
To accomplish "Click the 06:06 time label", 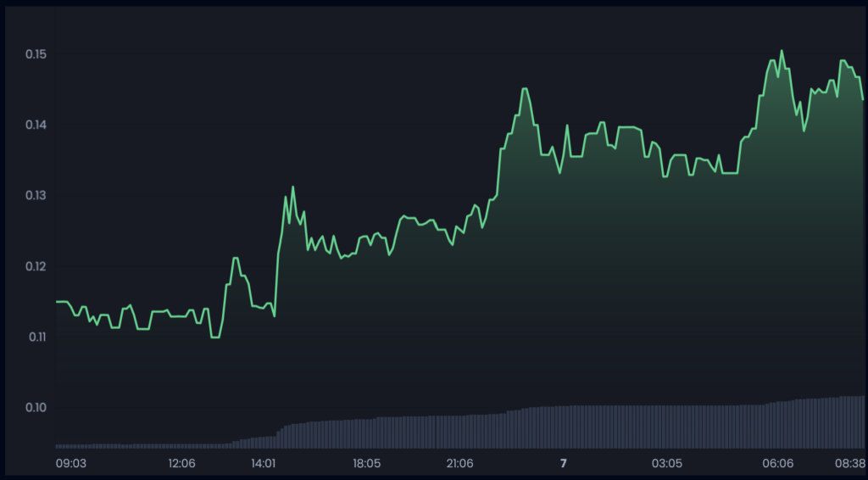I will tap(778, 463).
